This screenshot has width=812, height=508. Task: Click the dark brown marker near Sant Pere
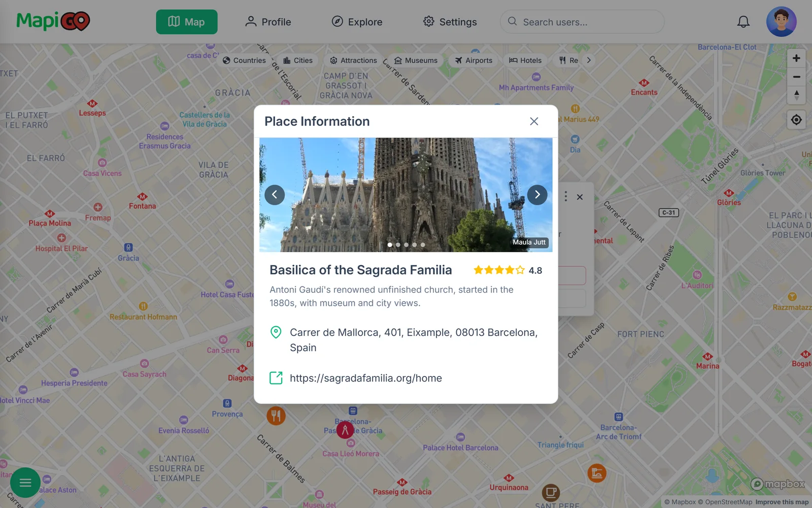551,492
